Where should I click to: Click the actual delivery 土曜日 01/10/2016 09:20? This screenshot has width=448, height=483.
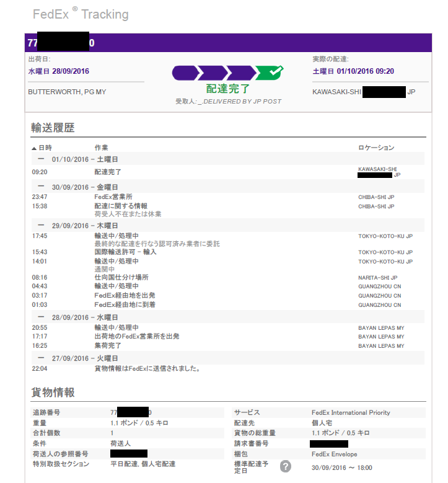coord(353,71)
